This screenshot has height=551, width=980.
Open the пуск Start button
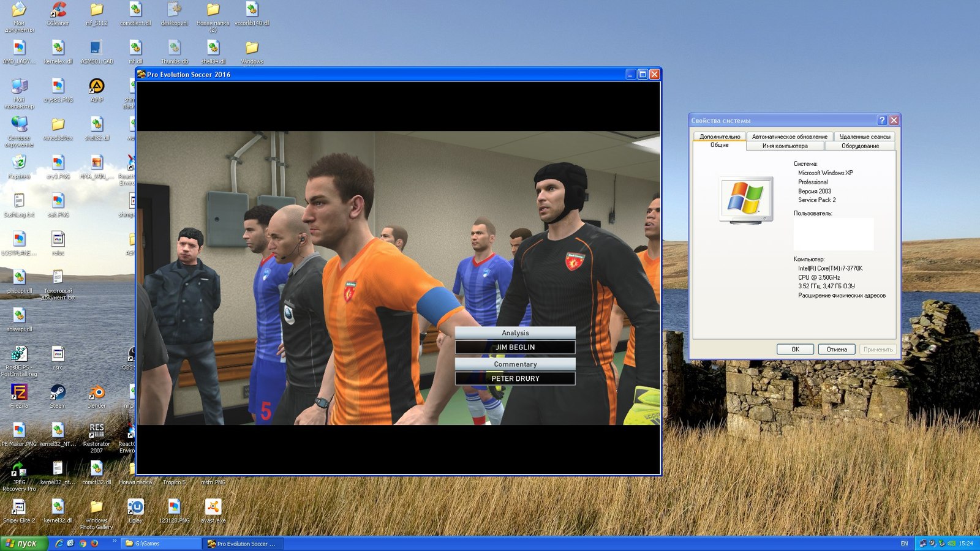[23, 544]
